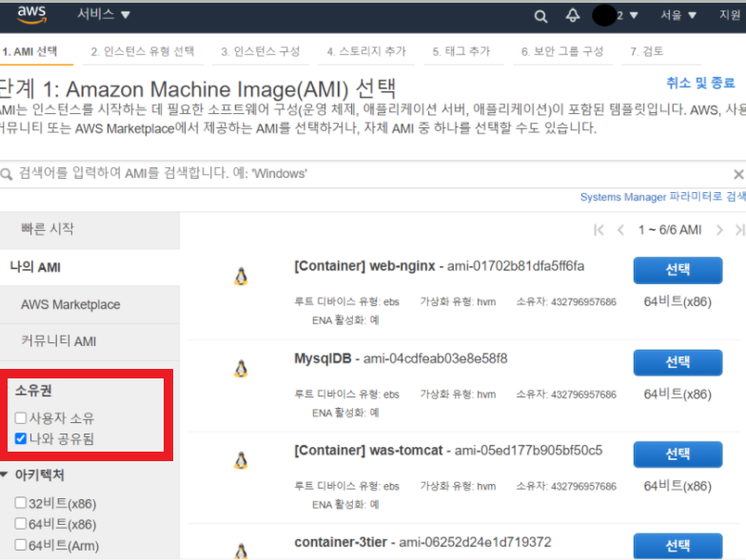Go to step 7. 검토
The width and height of the screenshot is (746, 560).
click(647, 51)
